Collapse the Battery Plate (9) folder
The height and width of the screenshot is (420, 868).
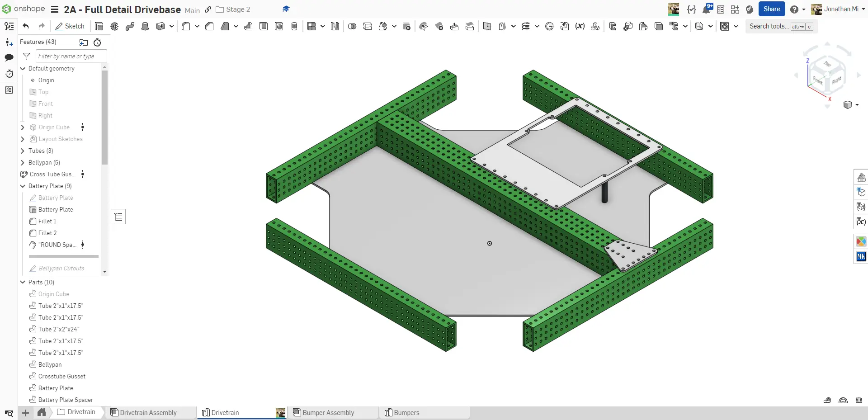pos(23,186)
